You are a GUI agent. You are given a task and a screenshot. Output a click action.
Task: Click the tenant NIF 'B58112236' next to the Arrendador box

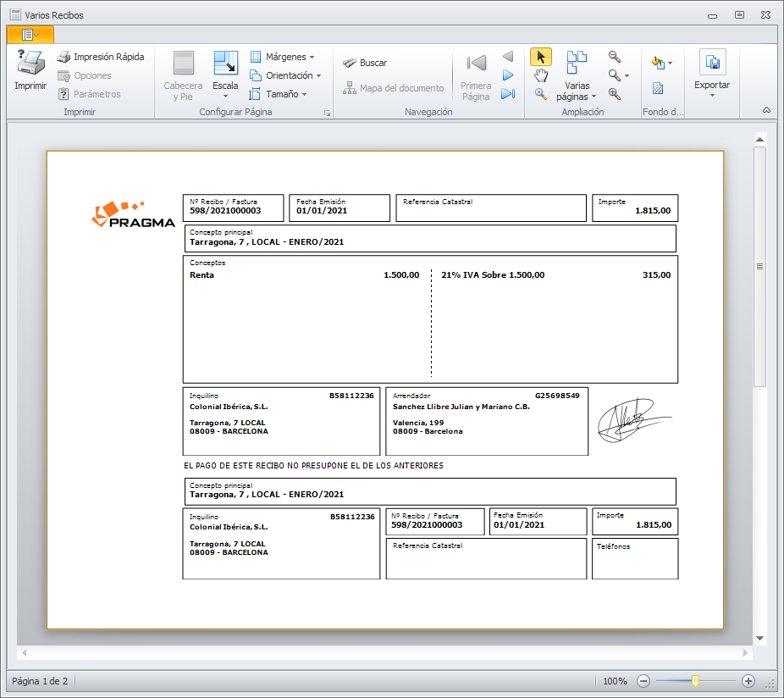(x=351, y=396)
